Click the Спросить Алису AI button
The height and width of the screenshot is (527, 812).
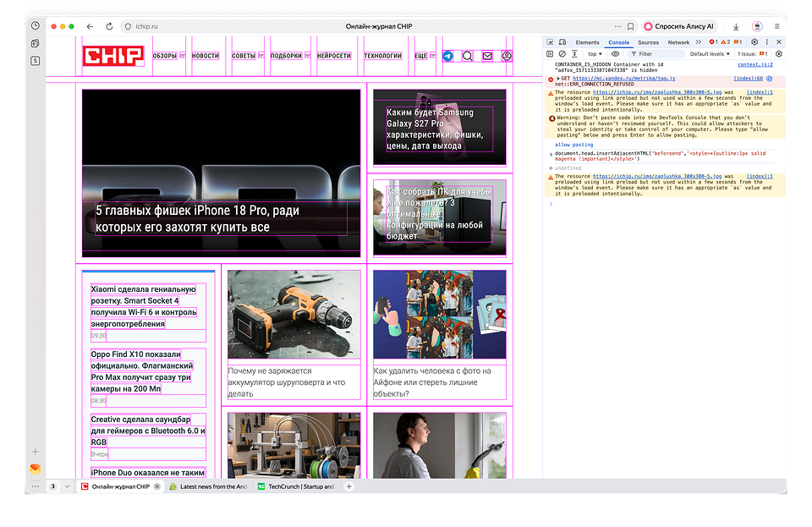tap(679, 26)
